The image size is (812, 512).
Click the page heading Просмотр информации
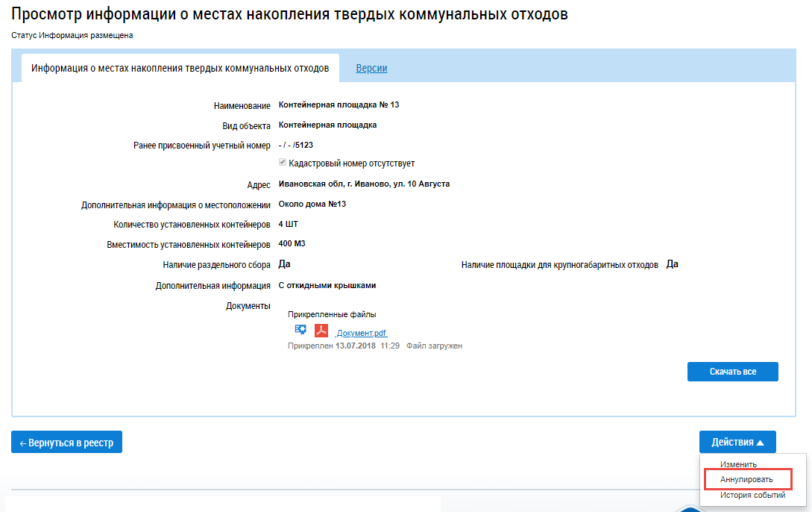(289, 14)
